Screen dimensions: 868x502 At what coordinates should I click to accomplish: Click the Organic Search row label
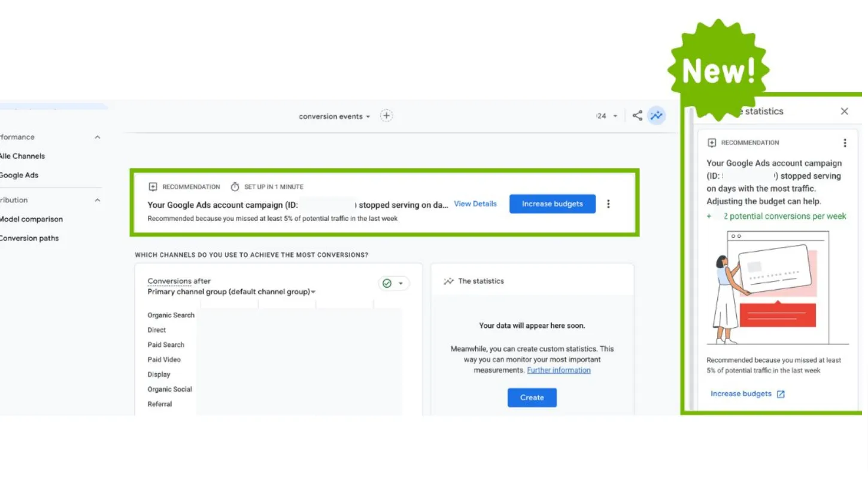click(171, 315)
